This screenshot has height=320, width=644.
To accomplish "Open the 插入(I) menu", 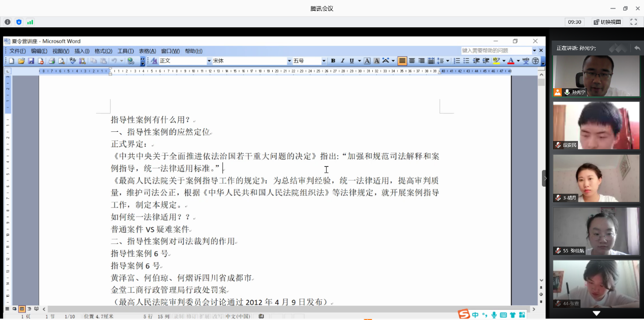I will 82,51.
